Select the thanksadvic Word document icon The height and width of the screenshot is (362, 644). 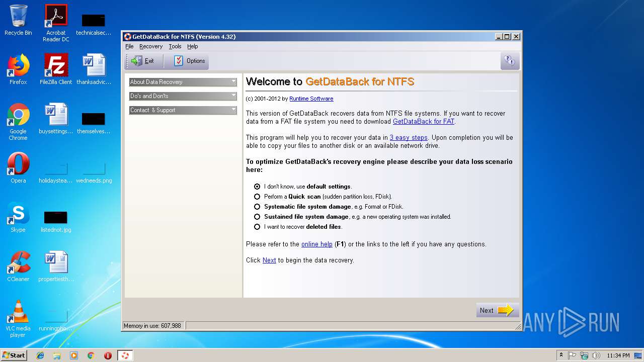coord(94,69)
